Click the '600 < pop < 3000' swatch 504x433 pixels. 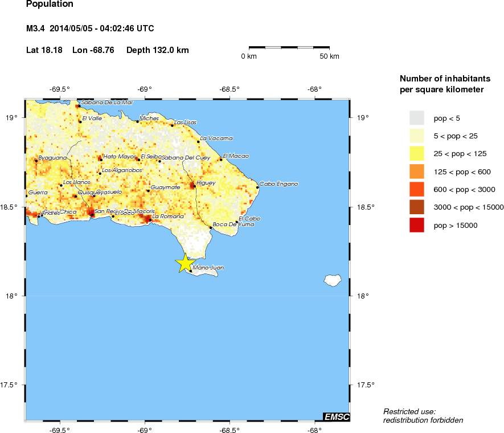point(417,189)
